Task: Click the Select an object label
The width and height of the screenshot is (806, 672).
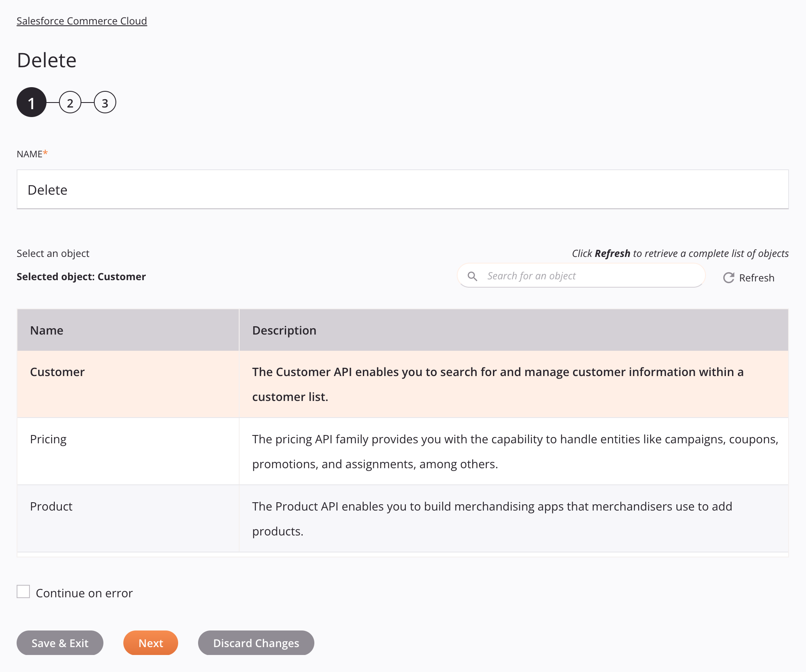Action: point(53,253)
